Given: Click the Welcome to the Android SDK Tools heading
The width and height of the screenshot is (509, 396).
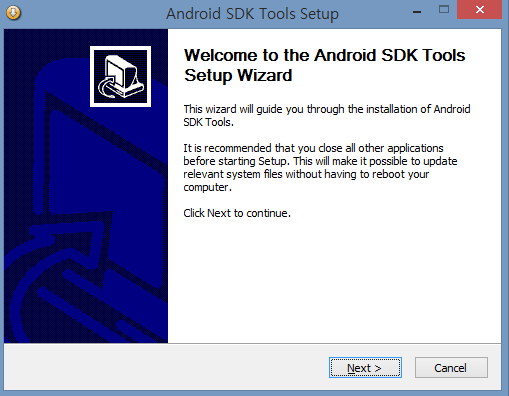Looking at the screenshot, I should [x=324, y=65].
